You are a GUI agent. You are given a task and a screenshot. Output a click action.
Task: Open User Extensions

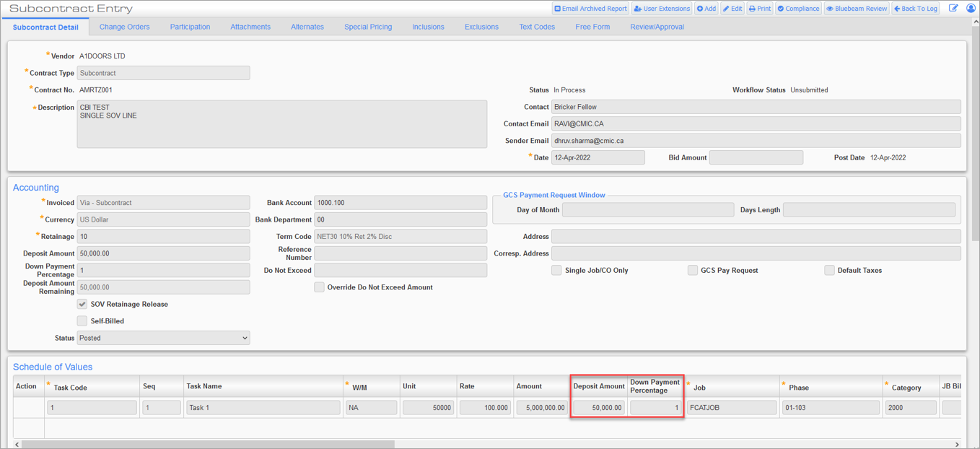pos(662,9)
